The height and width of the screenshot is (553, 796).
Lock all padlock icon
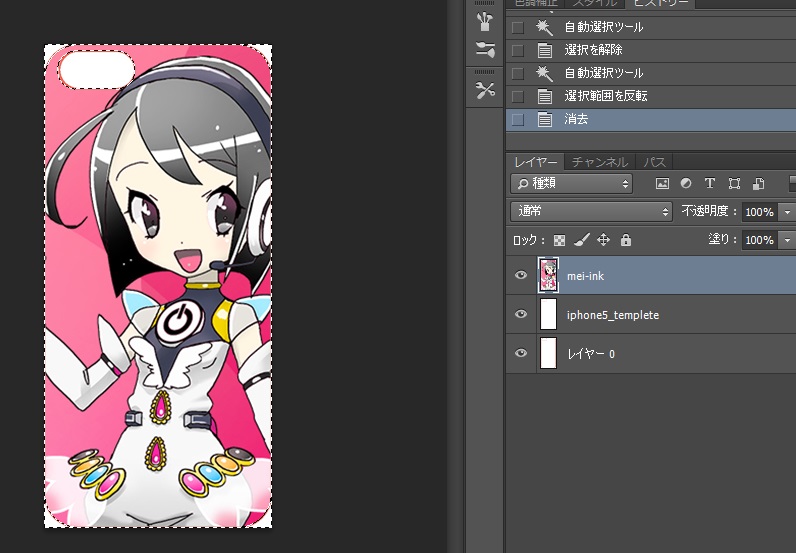click(x=626, y=240)
